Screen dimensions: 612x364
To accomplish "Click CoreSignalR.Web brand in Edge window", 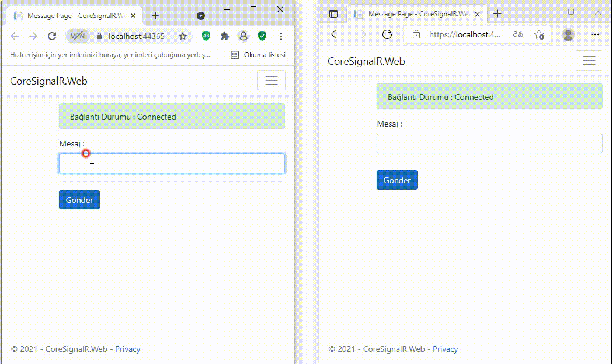I will pyautogui.click(x=366, y=61).
